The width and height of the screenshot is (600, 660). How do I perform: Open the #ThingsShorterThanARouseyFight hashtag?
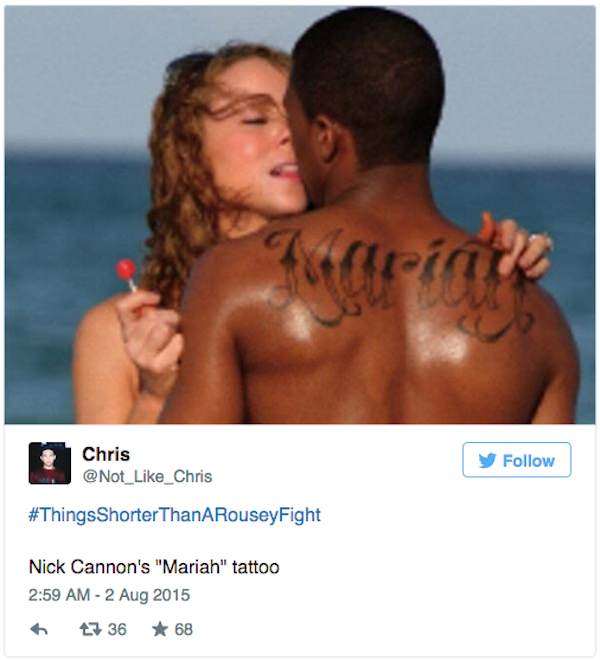(175, 515)
